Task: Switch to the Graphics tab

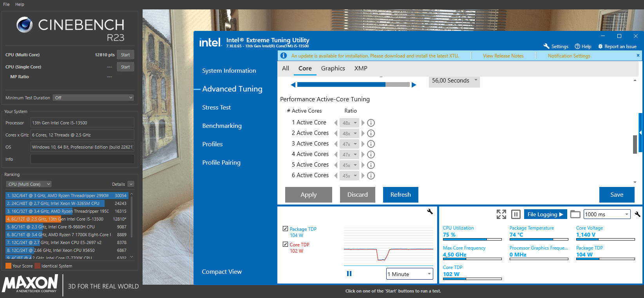Action: click(x=333, y=68)
